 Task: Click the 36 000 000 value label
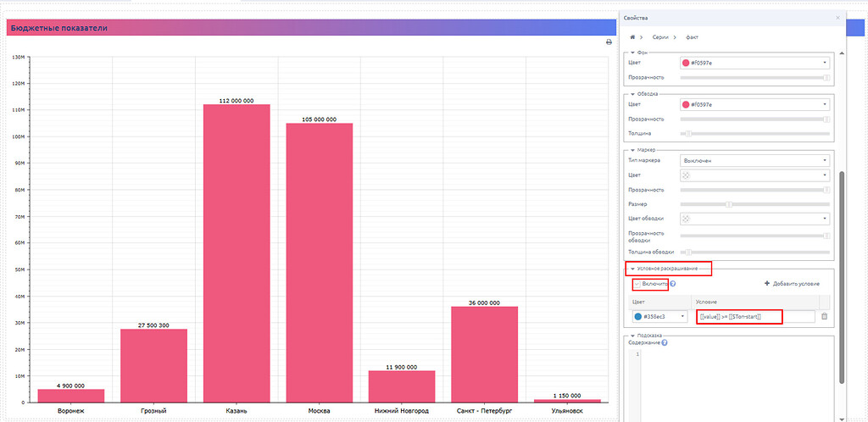coord(484,303)
